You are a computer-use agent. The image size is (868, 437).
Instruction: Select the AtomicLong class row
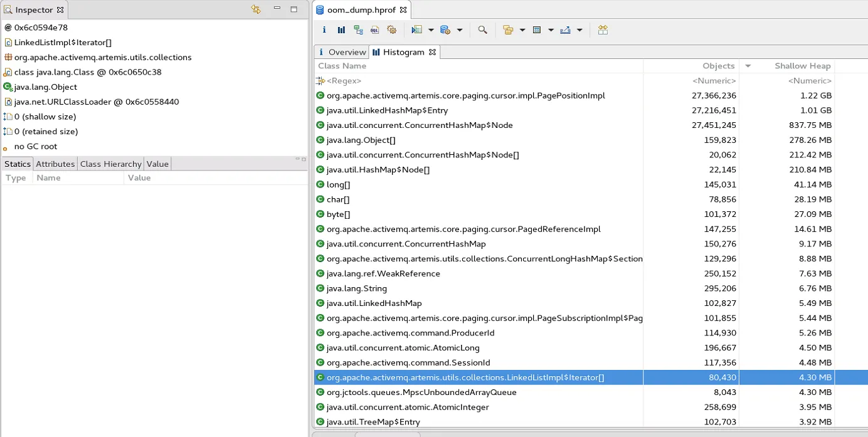pyautogui.click(x=591, y=348)
